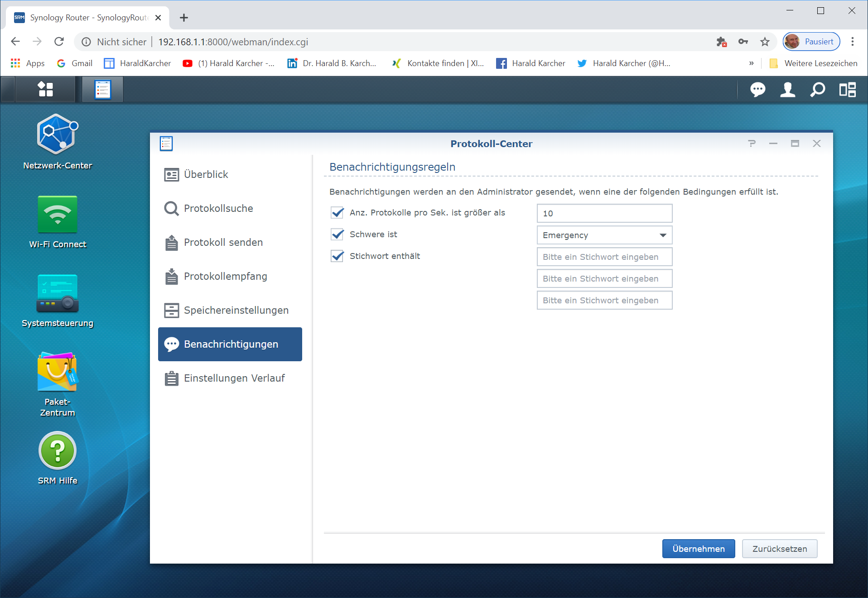Click the Übernehmen button
This screenshot has width=868, height=598.
click(698, 549)
